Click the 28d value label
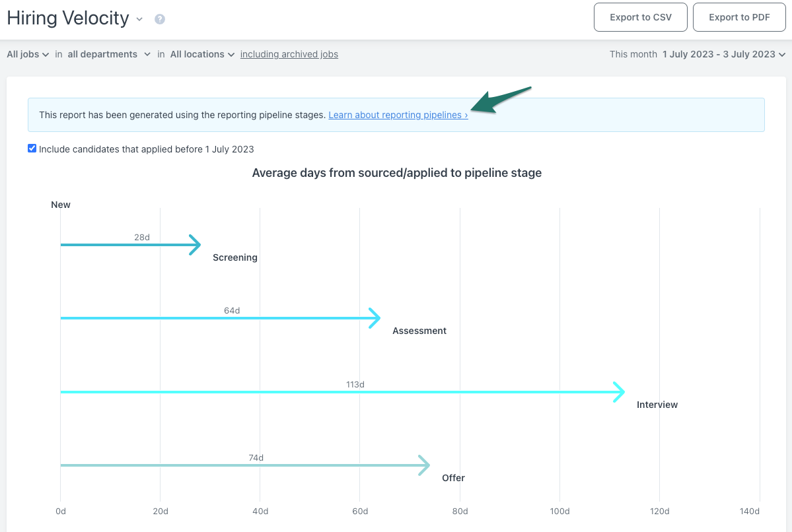792x532 pixels. [142, 237]
